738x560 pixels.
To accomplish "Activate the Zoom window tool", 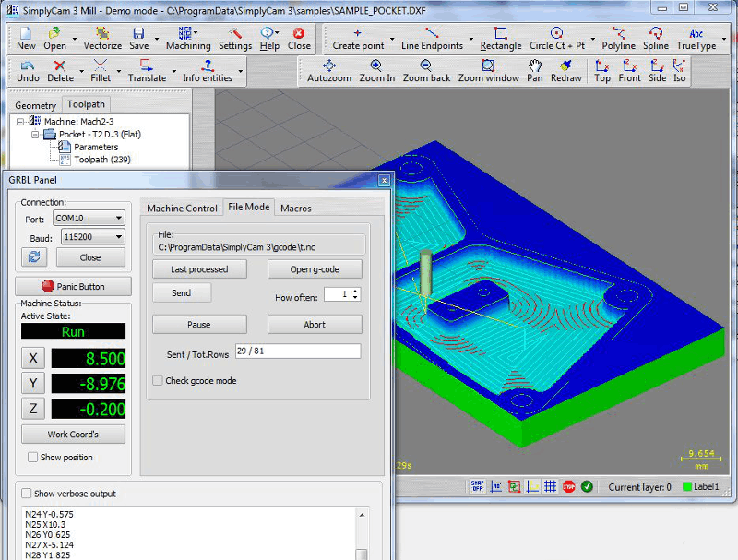I will (488, 71).
